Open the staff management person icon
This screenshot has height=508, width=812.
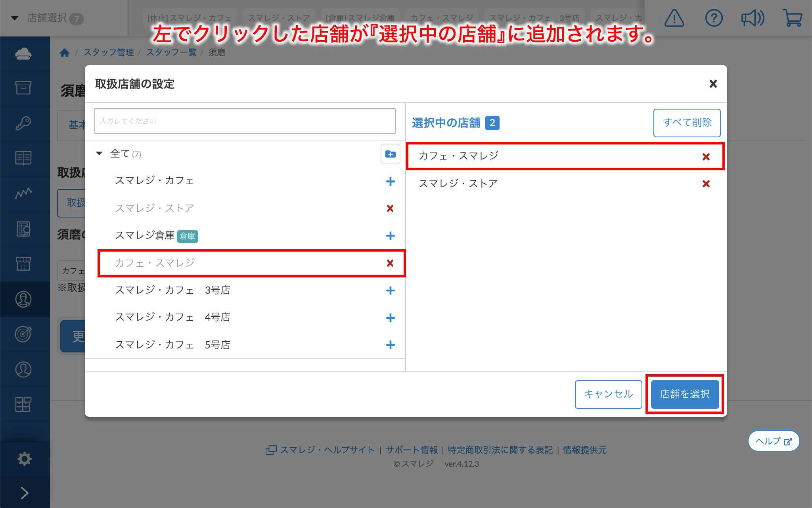[23, 299]
